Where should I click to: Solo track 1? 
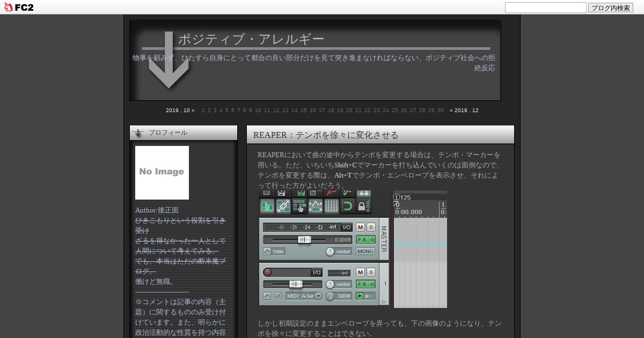pos(371,273)
